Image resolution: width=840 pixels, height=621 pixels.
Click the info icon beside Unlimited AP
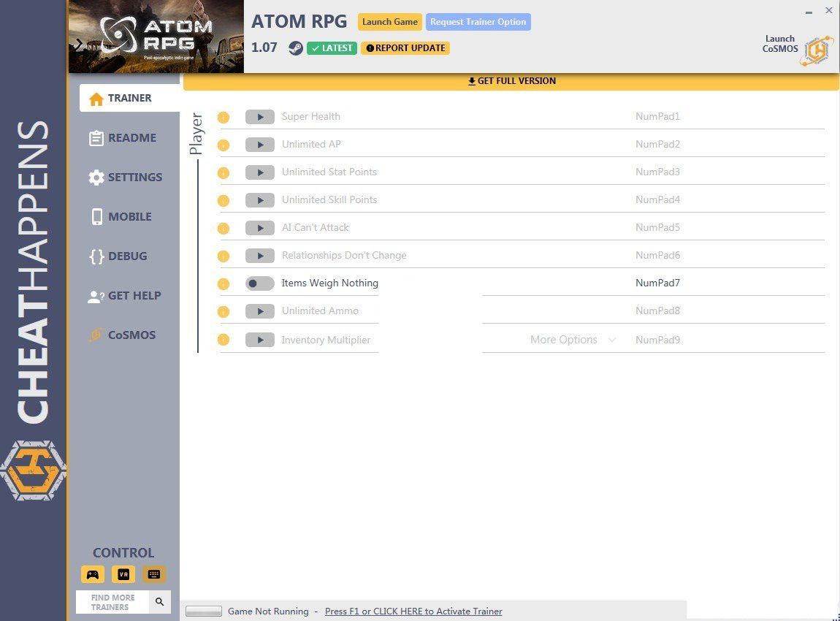coord(224,145)
